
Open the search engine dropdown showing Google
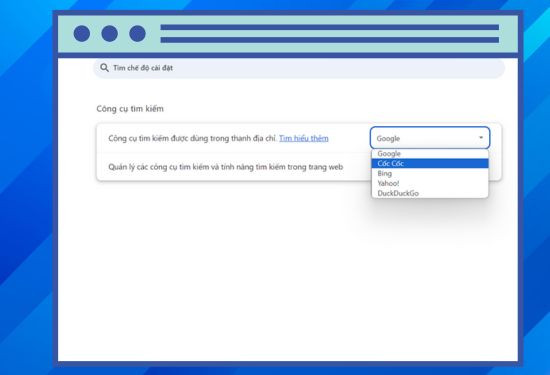tap(430, 138)
